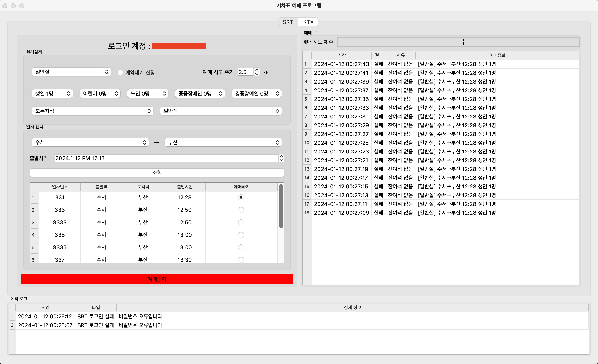
Task: Open the 어린이 0명 passenger dropdown
Action: [x=100, y=93]
